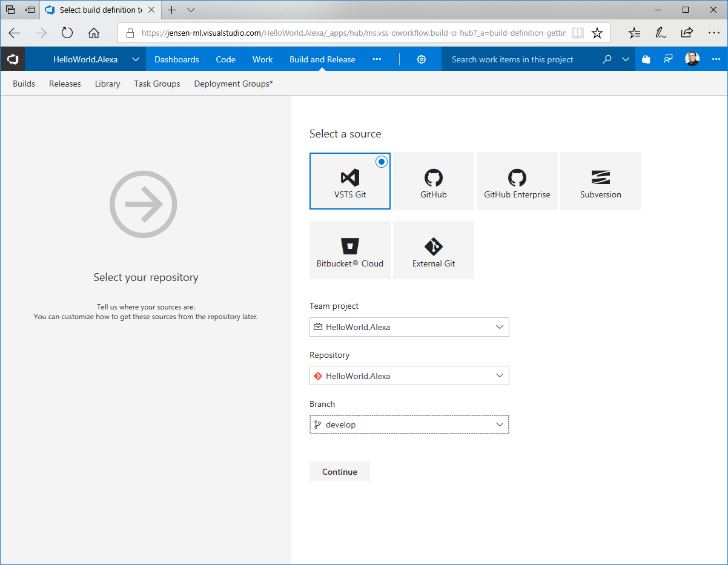Open the HelloWorld.Alexa project switcher chevron
The width and height of the screenshot is (728, 565).
[x=136, y=59]
